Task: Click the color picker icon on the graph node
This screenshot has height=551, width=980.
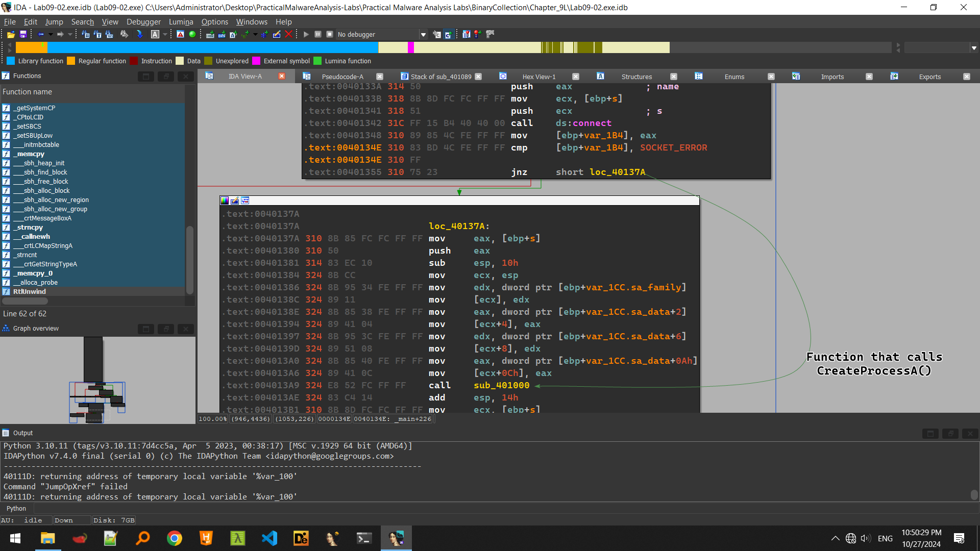Action: click(225, 201)
